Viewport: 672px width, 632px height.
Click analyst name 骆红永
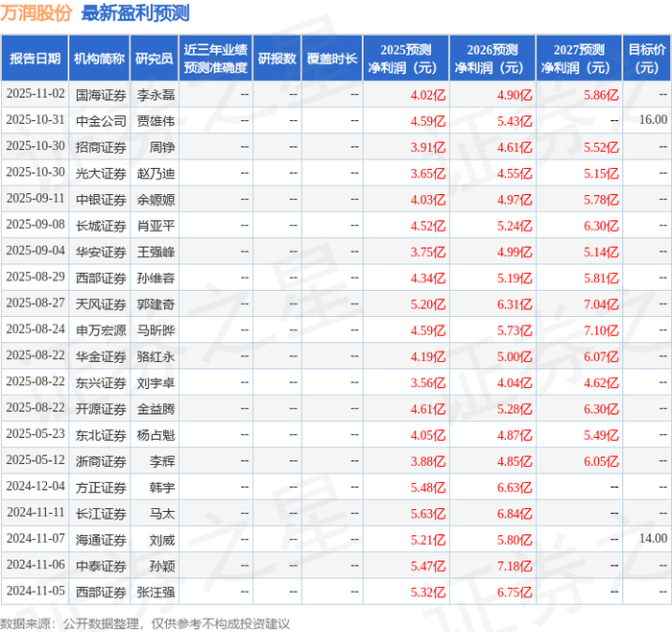tap(156, 356)
